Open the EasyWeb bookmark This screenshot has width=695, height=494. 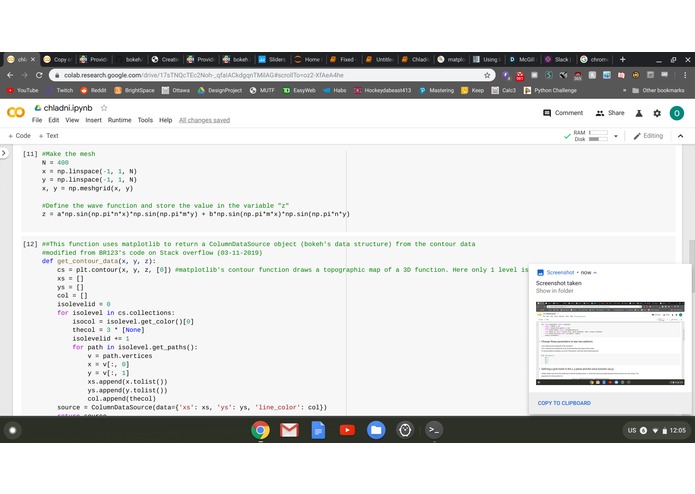pyautogui.click(x=299, y=90)
